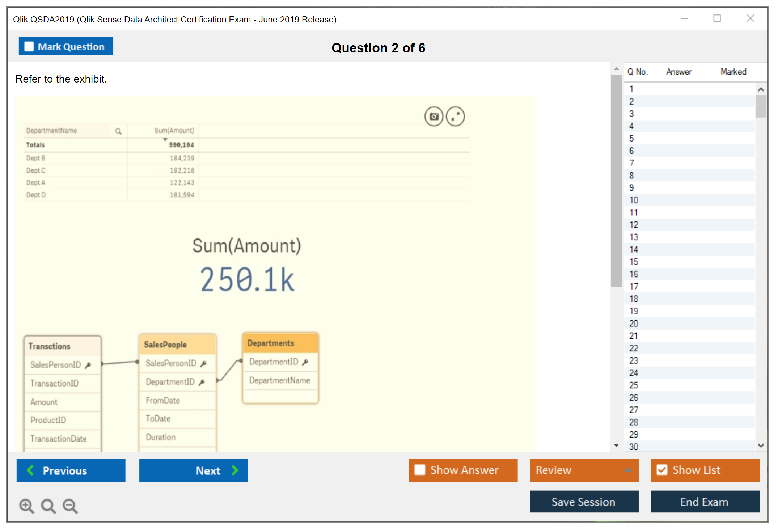Click the camera snapshot icon in exhibit

point(434,117)
